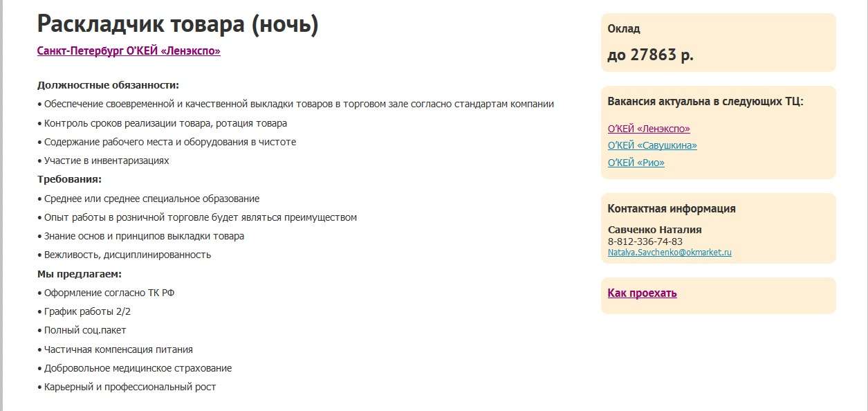Click the «Мы предлагаем:» section heading

pos(80,274)
